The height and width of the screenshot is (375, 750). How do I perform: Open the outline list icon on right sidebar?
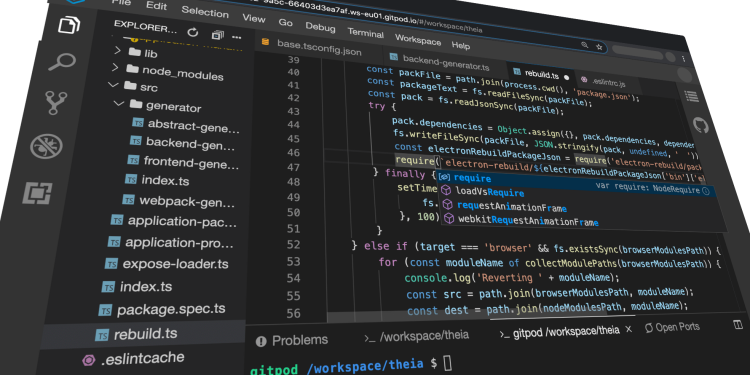(691, 96)
